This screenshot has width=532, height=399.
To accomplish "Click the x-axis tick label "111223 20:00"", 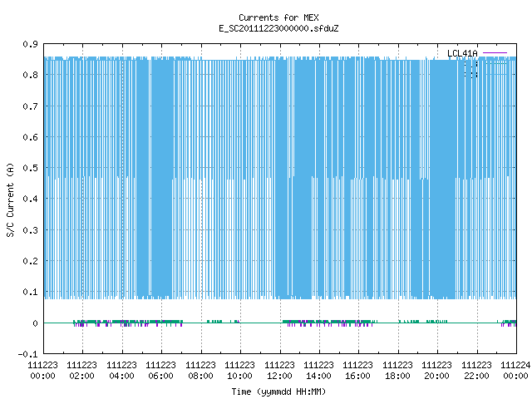I will pos(436,371).
